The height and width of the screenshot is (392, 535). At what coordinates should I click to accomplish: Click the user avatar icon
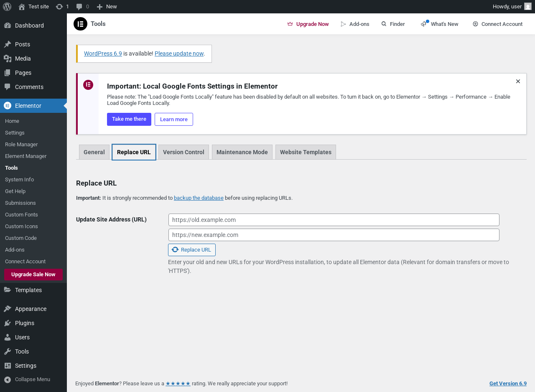(528, 7)
